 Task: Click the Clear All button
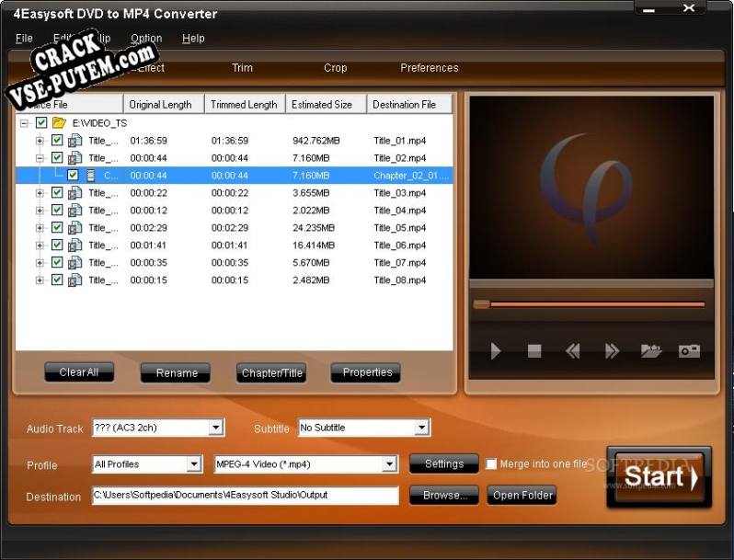(79, 372)
